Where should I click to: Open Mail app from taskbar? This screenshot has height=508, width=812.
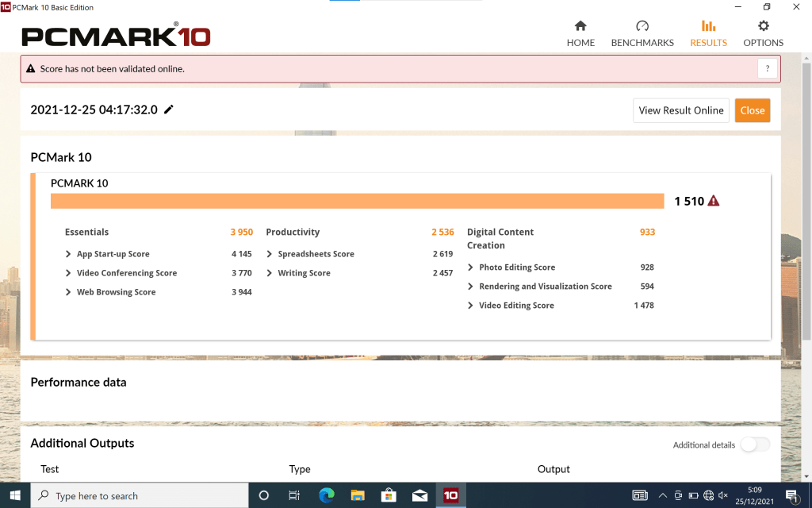[x=419, y=495]
